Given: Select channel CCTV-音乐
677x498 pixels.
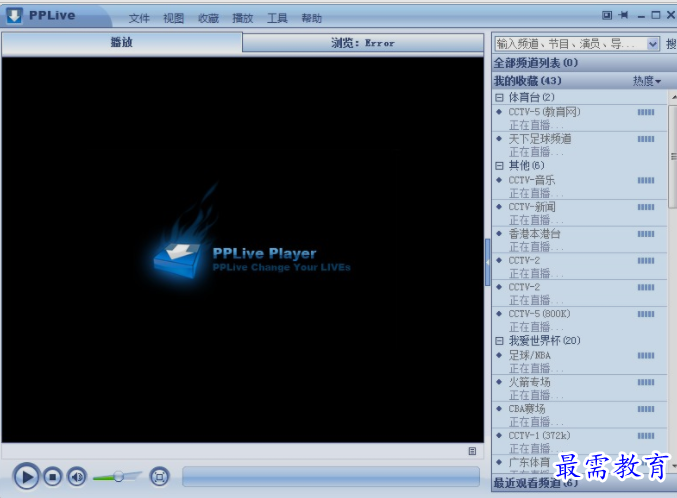Looking at the screenshot, I should point(531,180).
